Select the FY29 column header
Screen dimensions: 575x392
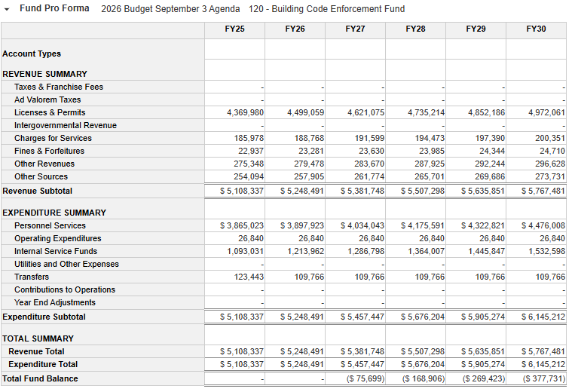476,29
